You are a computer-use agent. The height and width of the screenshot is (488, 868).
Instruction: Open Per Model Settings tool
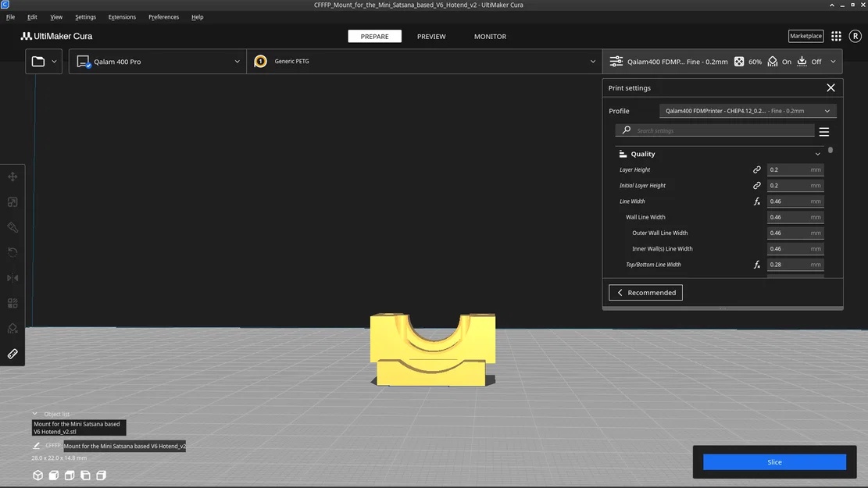point(13,303)
